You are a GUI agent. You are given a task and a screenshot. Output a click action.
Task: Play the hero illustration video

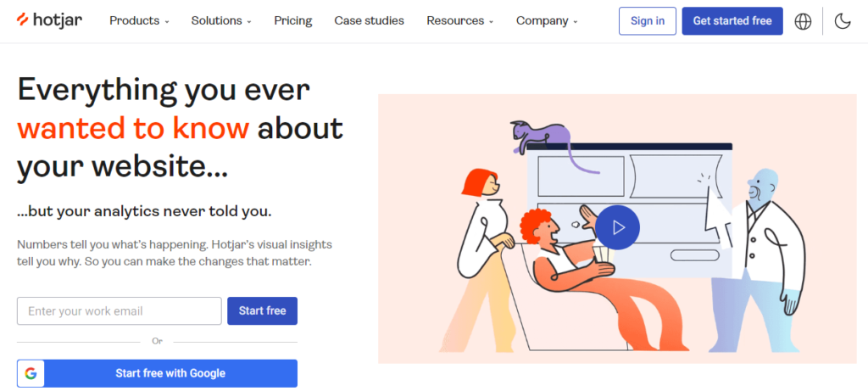[618, 227]
